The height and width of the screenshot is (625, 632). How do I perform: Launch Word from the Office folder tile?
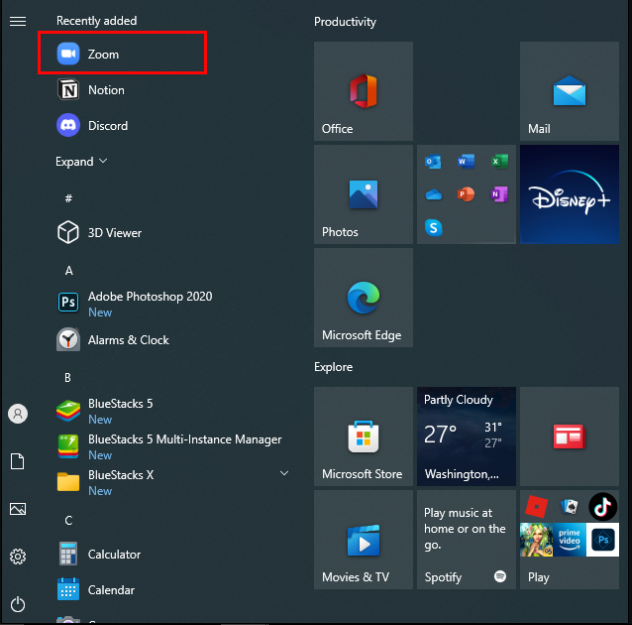coord(466,162)
